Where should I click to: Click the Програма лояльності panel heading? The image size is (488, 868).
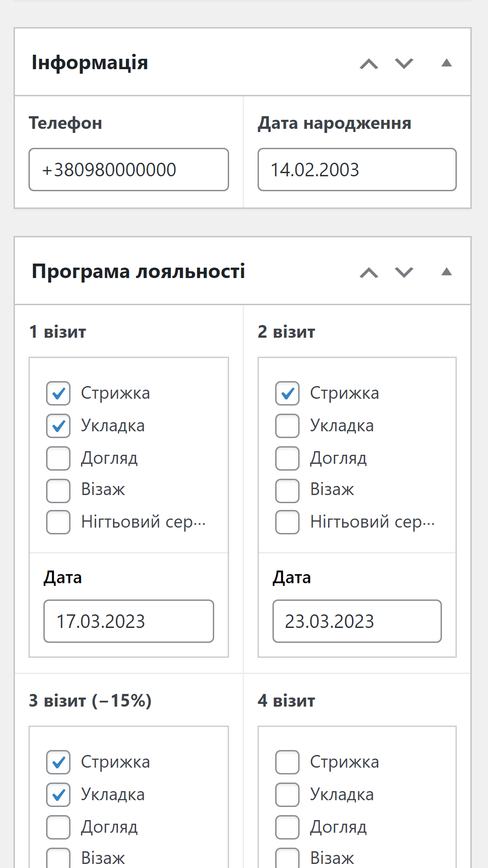138,272
